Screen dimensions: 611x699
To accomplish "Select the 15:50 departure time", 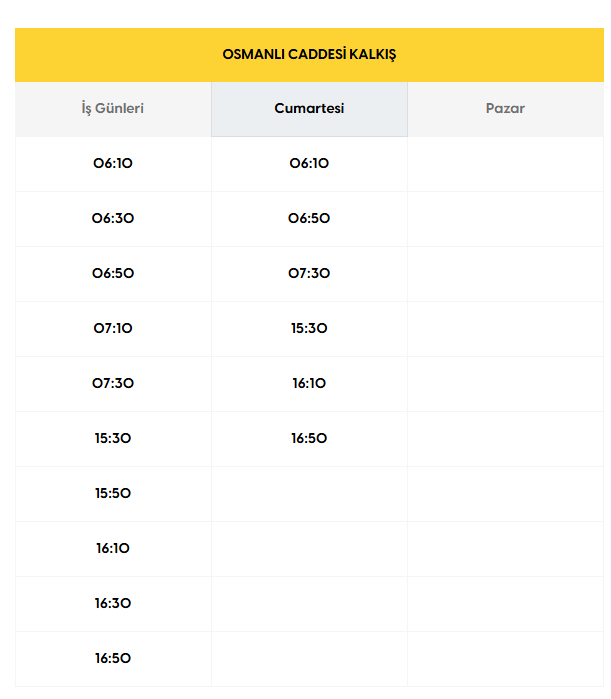I will point(113,493).
